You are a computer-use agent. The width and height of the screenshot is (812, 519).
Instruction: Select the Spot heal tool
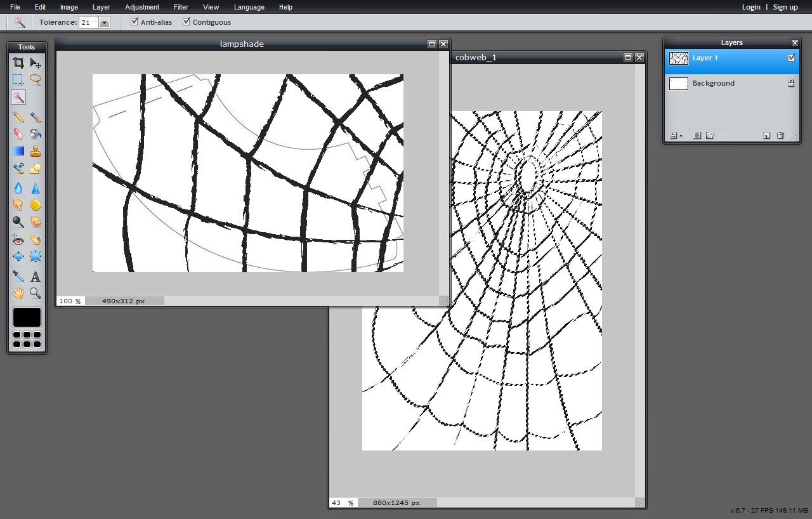(36, 240)
